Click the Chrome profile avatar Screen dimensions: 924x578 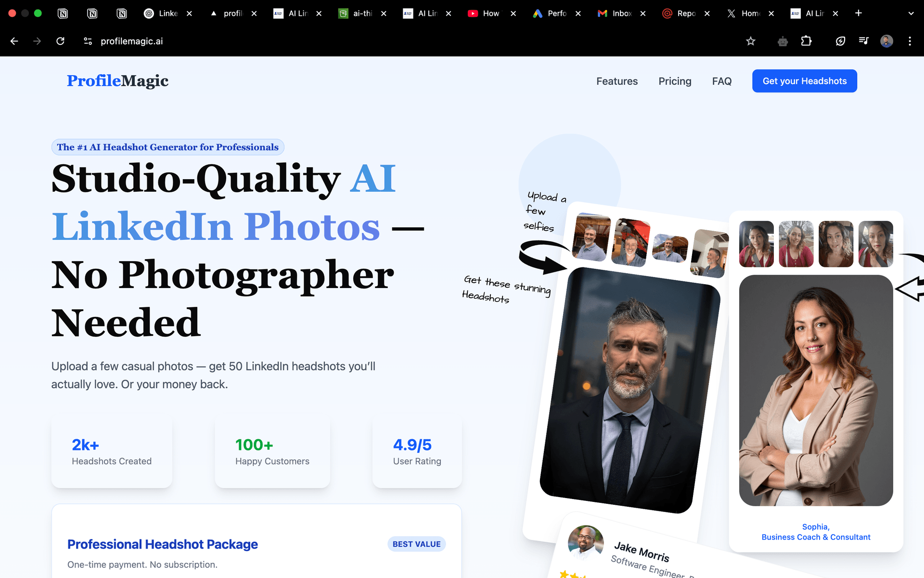click(x=886, y=41)
